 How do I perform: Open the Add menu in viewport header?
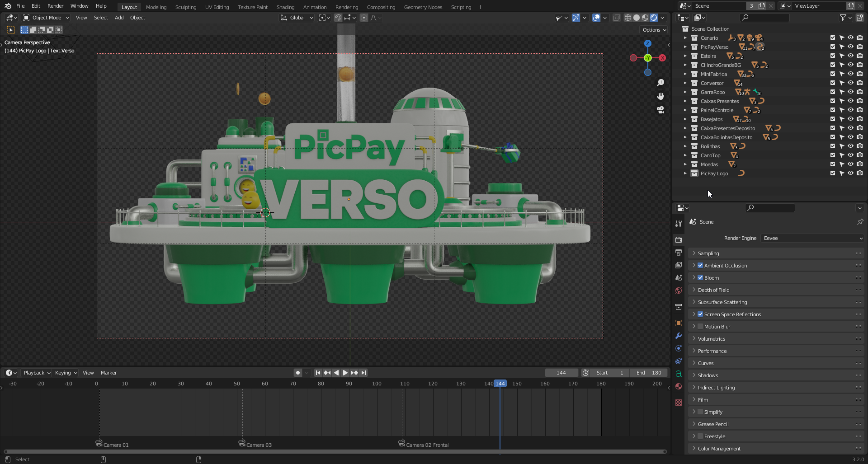point(119,18)
